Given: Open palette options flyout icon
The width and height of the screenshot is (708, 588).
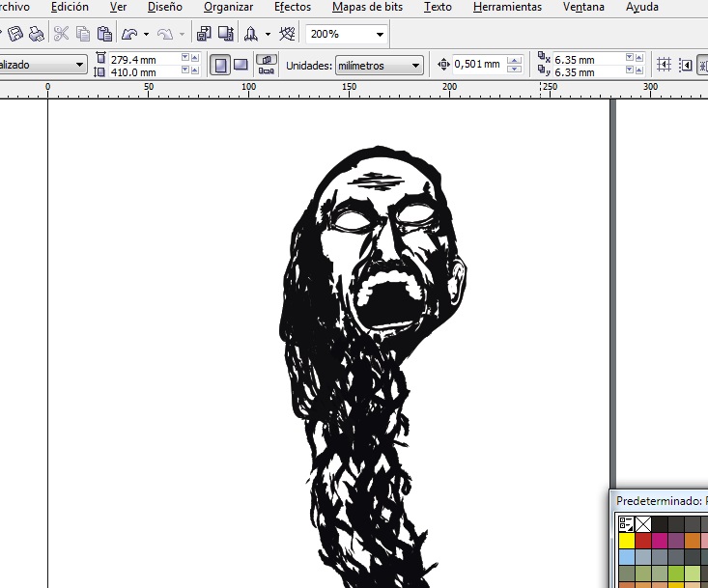Looking at the screenshot, I should tap(626, 524).
